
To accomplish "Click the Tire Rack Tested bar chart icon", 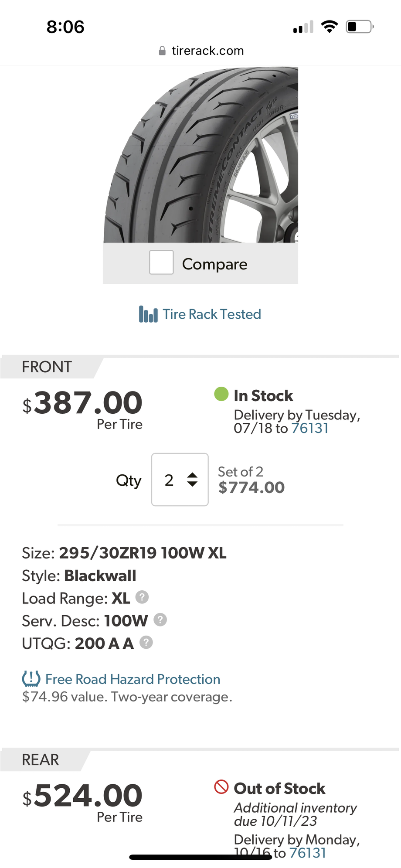I will pyautogui.click(x=148, y=314).
